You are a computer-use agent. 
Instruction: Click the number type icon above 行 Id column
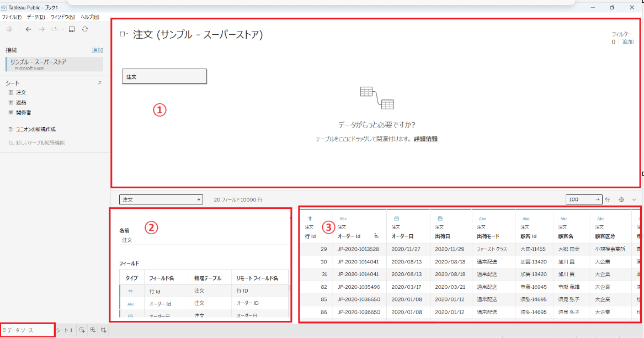tap(310, 219)
